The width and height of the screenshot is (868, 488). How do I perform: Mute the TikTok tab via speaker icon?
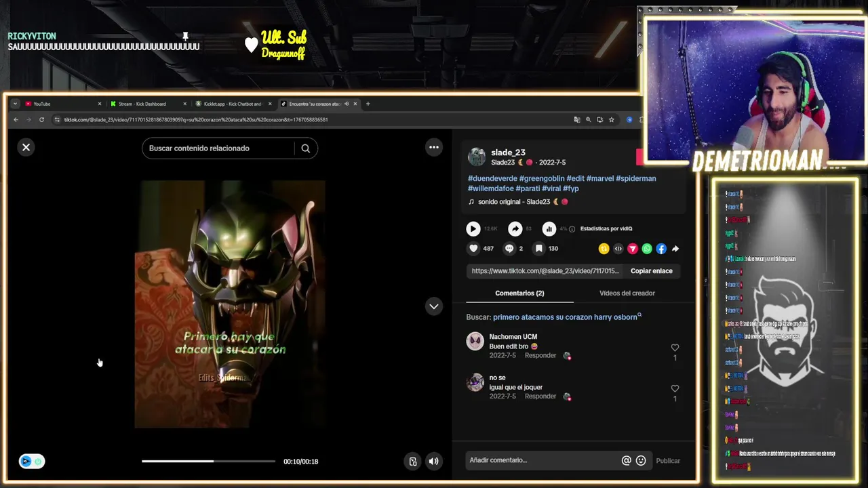tap(347, 104)
